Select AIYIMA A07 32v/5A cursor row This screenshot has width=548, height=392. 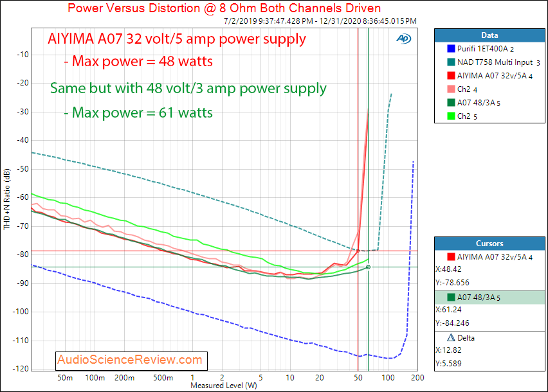489,257
